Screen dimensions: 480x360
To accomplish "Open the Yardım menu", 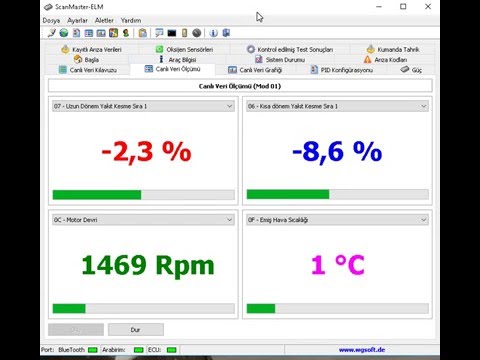I will [131, 20].
